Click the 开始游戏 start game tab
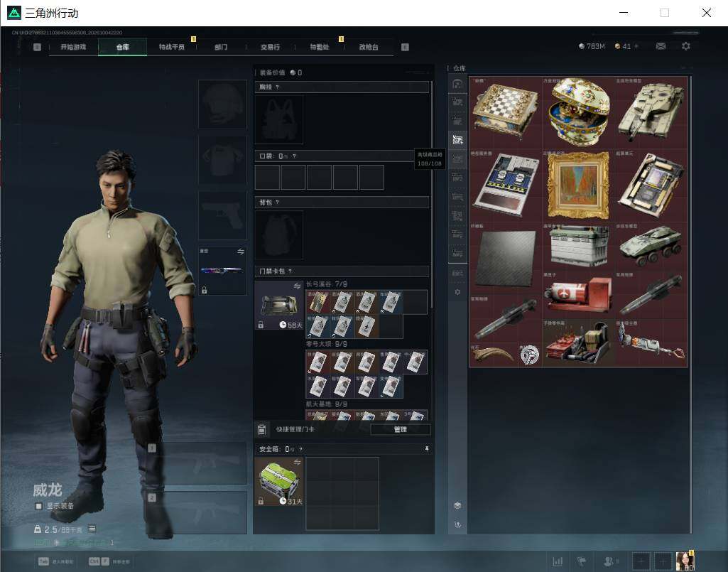The height and width of the screenshot is (572, 728). tap(73, 47)
